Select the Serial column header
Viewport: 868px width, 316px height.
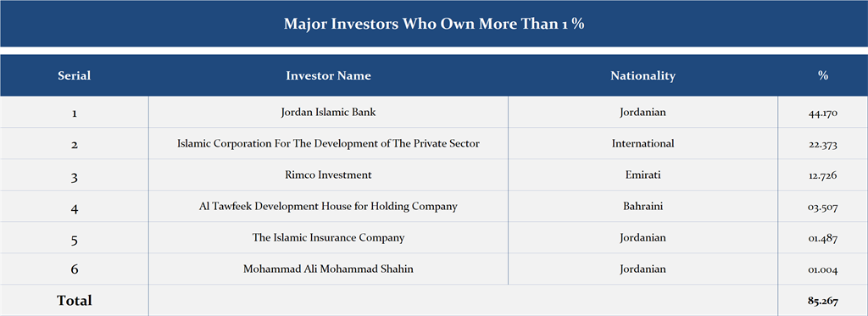[x=75, y=75]
